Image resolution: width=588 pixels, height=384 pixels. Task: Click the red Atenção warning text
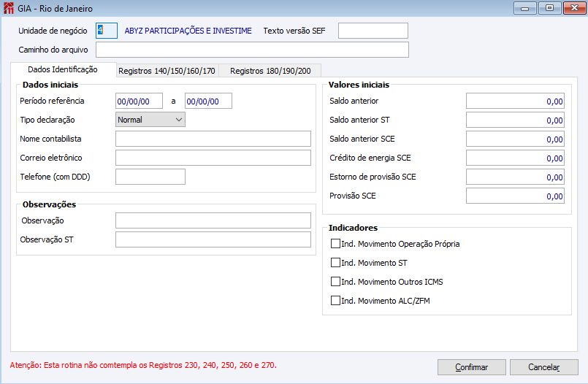click(x=143, y=365)
